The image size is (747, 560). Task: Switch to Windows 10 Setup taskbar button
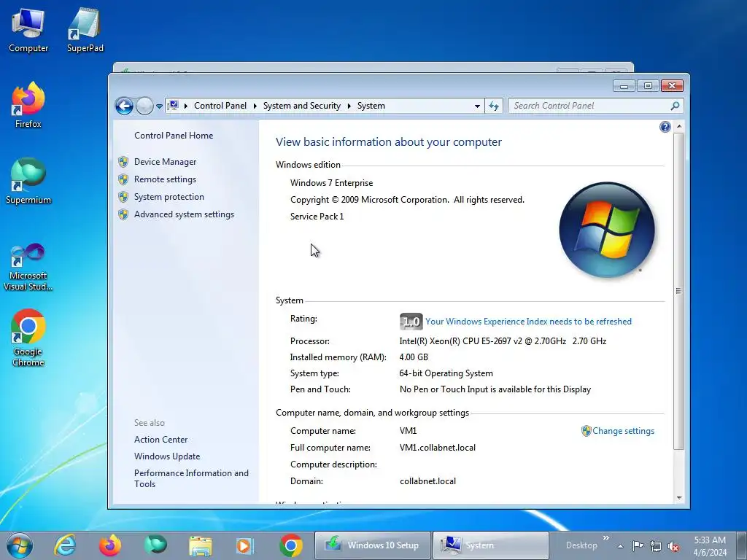click(x=373, y=545)
